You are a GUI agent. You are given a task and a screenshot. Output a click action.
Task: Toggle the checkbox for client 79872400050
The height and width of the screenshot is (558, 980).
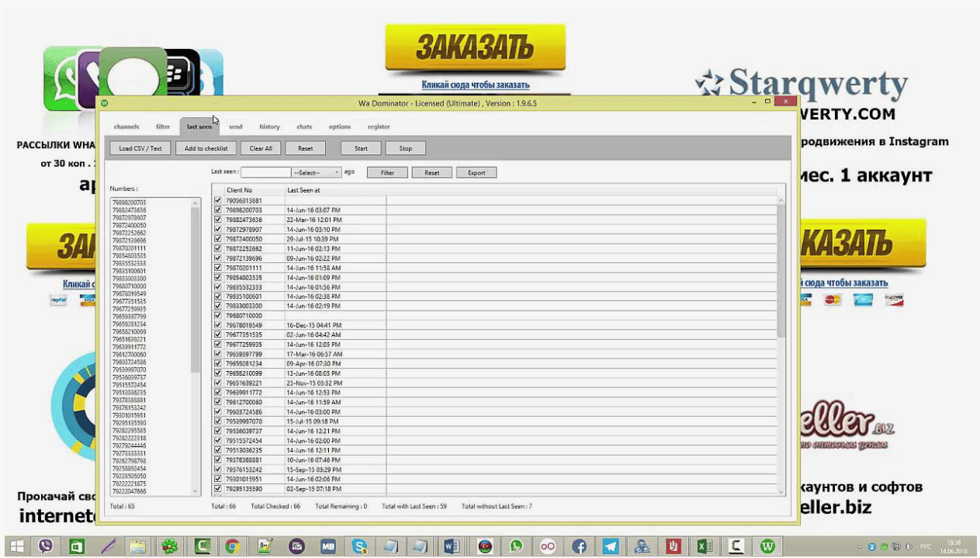coord(218,239)
